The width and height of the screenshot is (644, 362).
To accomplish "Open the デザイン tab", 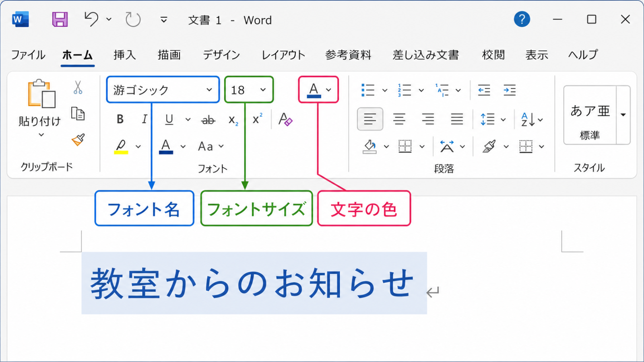I will pyautogui.click(x=221, y=55).
